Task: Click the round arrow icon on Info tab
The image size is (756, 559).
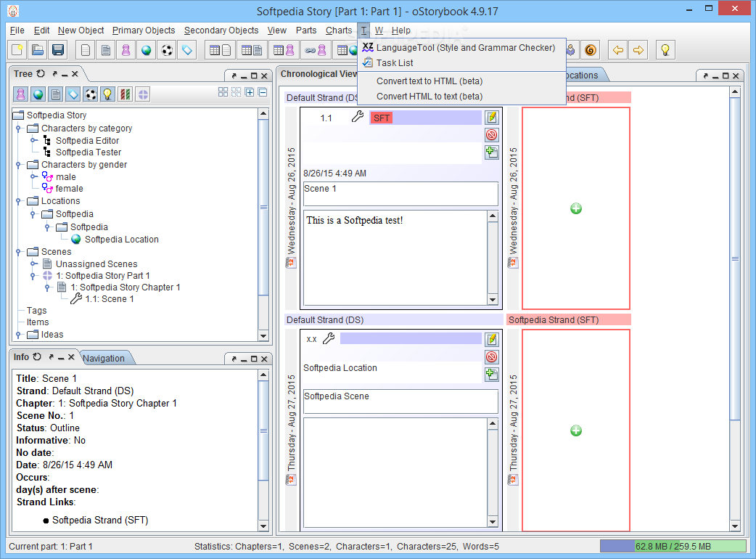Action: (x=37, y=356)
